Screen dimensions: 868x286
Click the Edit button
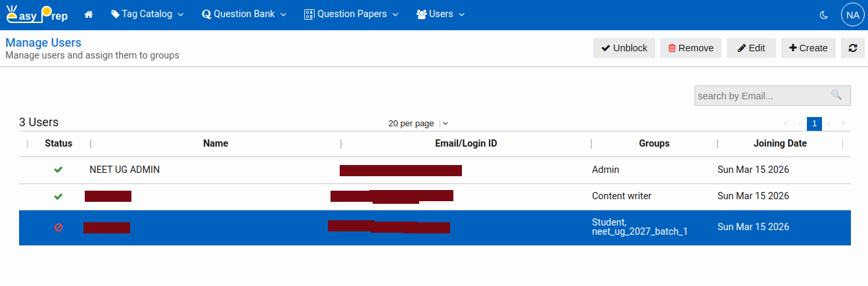[751, 48]
